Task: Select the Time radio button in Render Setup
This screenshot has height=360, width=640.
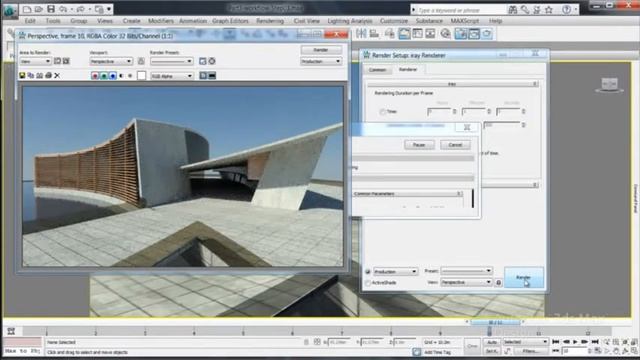Action: point(382,111)
